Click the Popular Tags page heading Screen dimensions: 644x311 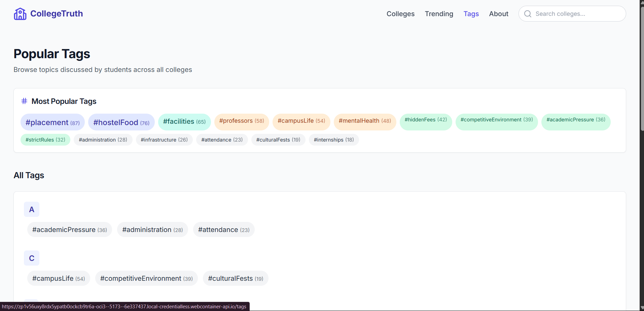coord(52,54)
